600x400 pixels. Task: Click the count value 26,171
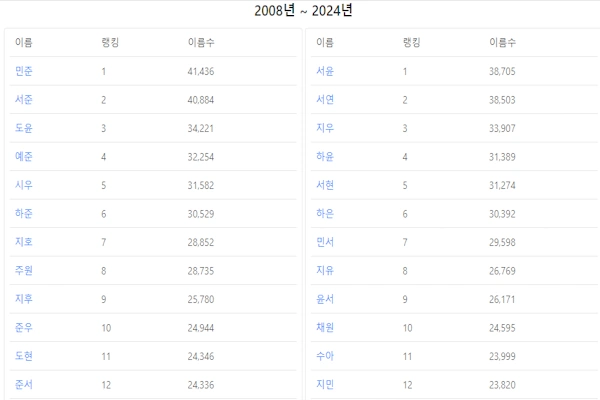tap(502, 299)
